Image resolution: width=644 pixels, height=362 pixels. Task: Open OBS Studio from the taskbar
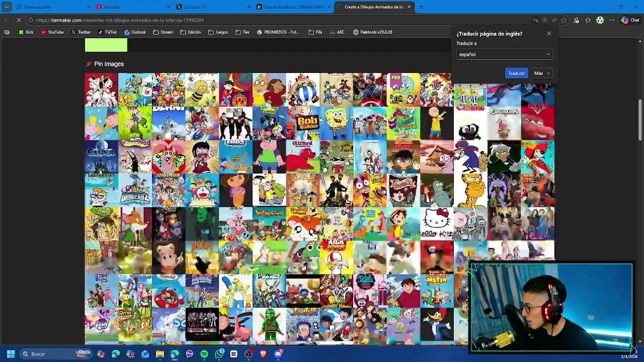pyautogui.click(x=249, y=354)
